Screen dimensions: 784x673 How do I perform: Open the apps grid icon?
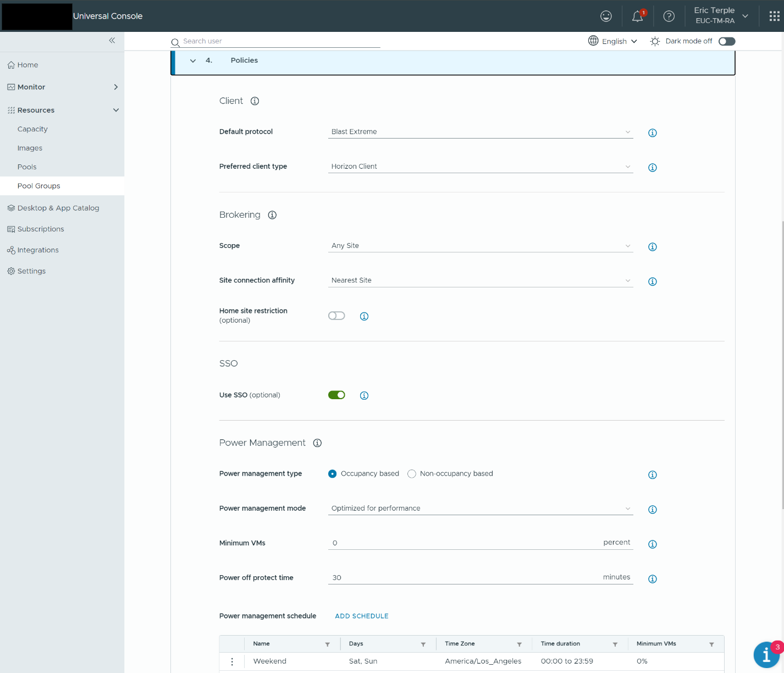tap(774, 16)
